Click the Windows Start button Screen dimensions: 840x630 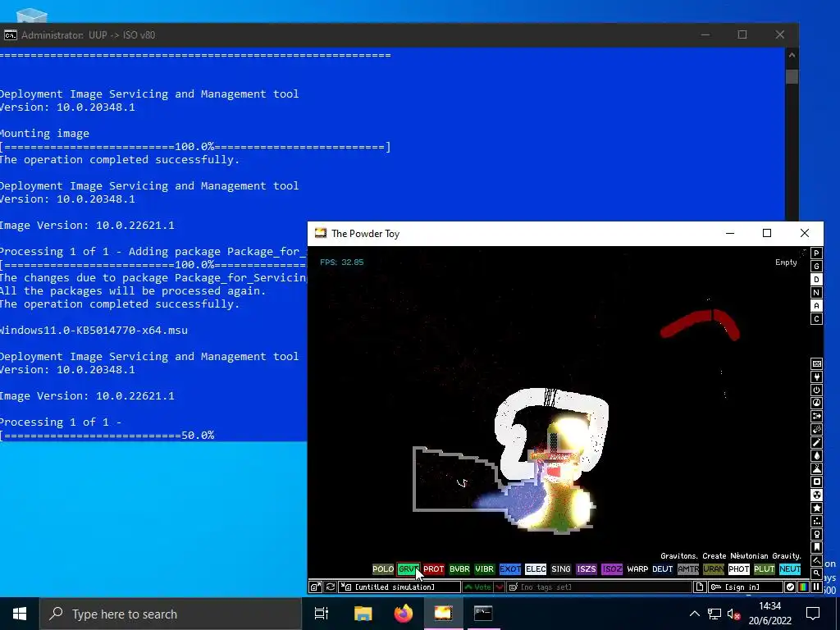[20, 614]
